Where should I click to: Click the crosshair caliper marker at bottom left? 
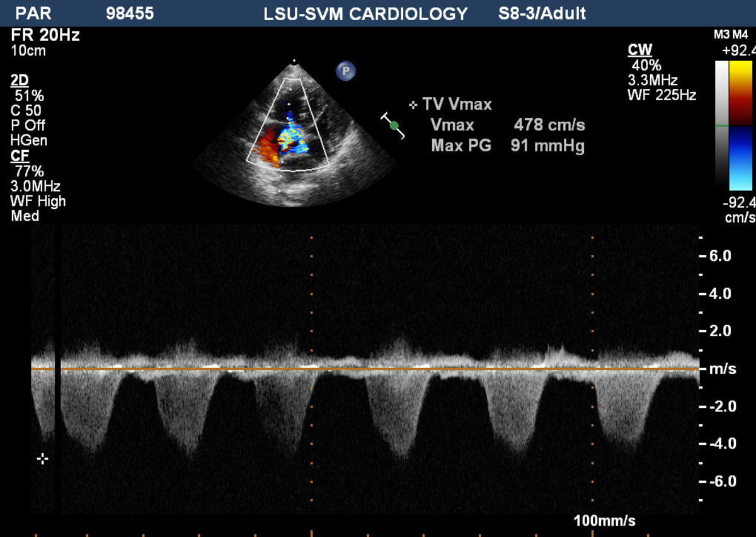[42, 459]
